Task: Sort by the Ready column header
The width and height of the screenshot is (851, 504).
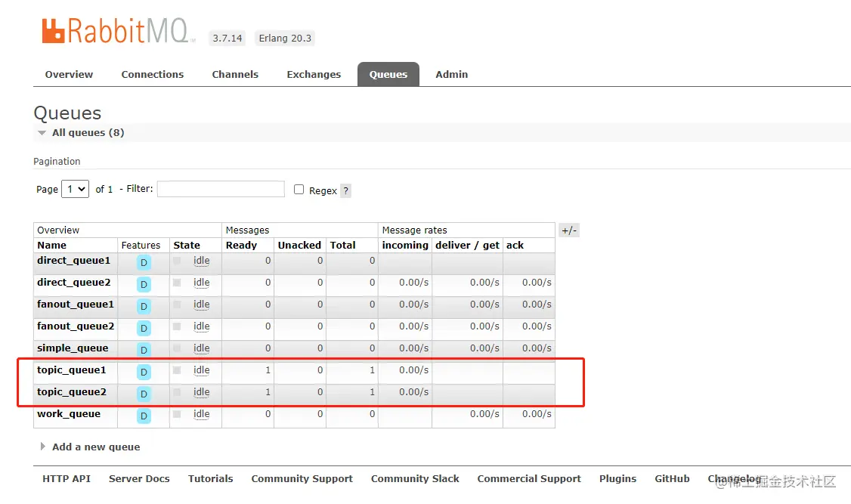Action: click(x=242, y=246)
